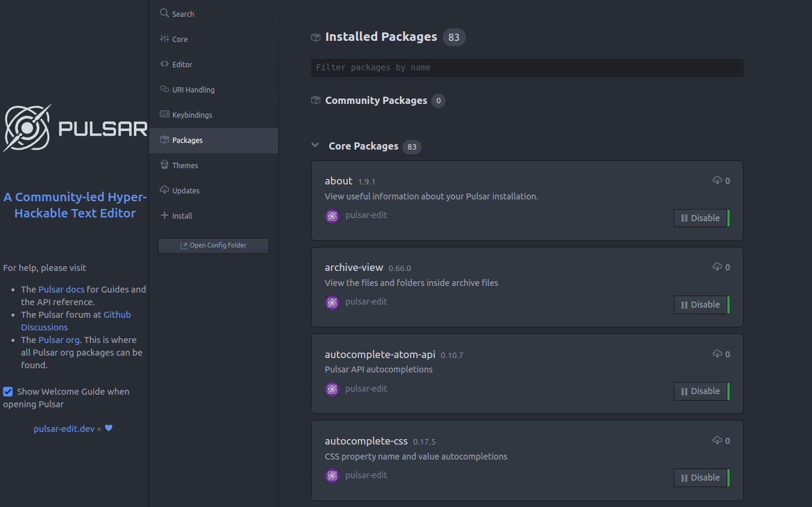812x507 pixels.
Task: Click pulsar-edit avatar on autocomplete-atom-api card
Action: pyautogui.click(x=332, y=389)
